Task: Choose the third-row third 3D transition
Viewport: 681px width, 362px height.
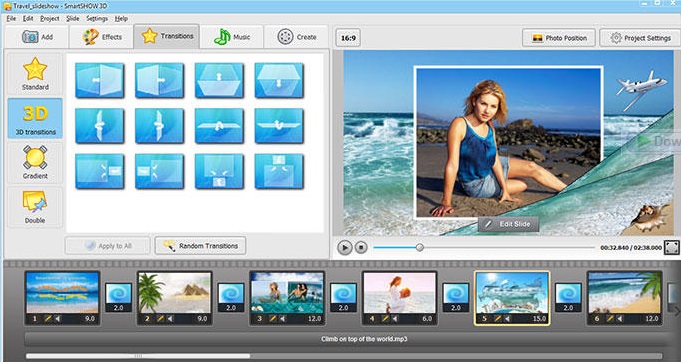Action: [219, 171]
